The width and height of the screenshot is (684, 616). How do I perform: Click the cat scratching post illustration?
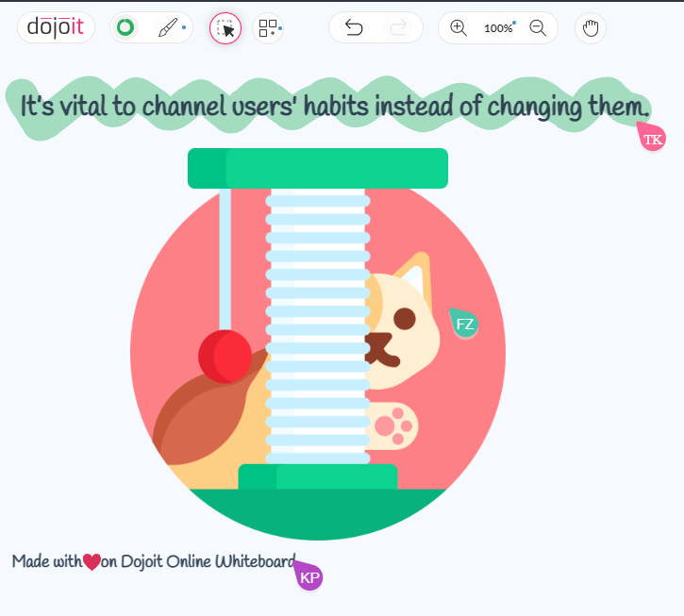coord(318,343)
